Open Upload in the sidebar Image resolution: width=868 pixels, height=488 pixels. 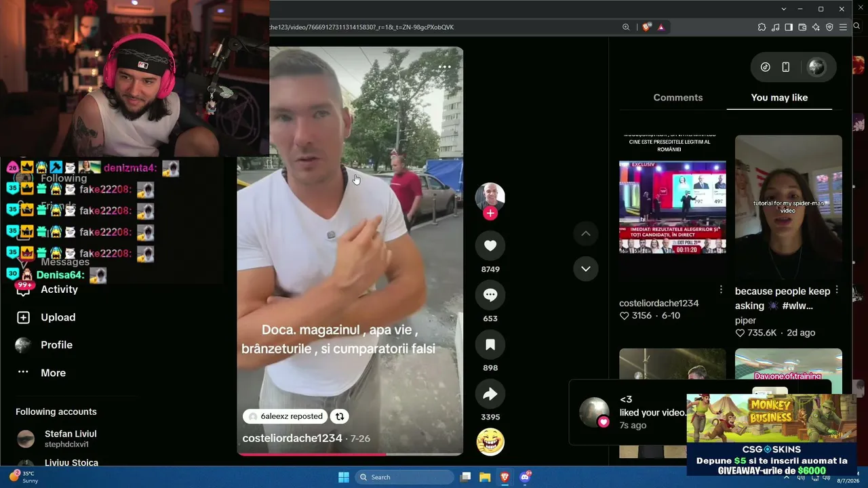(58, 317)
